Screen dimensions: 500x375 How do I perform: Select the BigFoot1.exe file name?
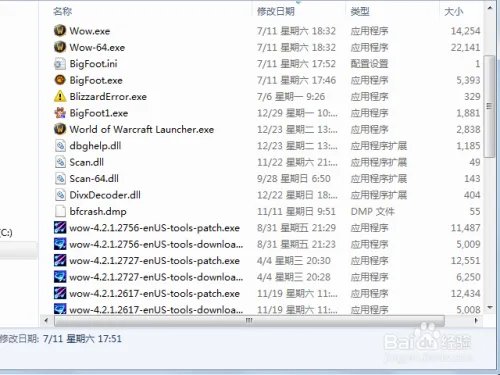pos(99,113)
